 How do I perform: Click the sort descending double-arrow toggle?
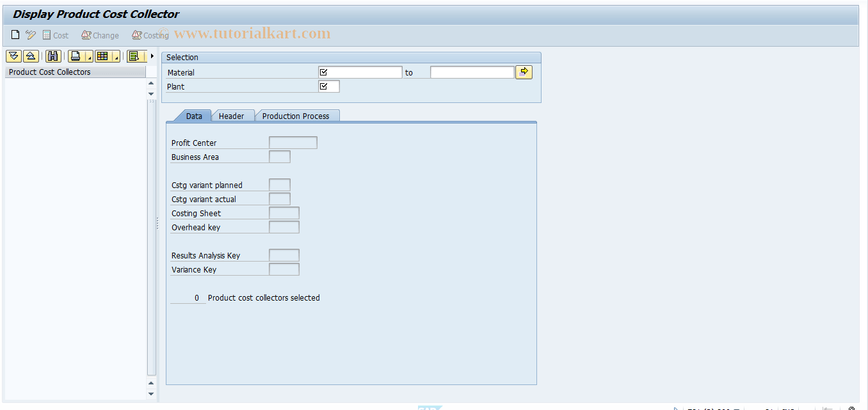[x=13, y=56]
